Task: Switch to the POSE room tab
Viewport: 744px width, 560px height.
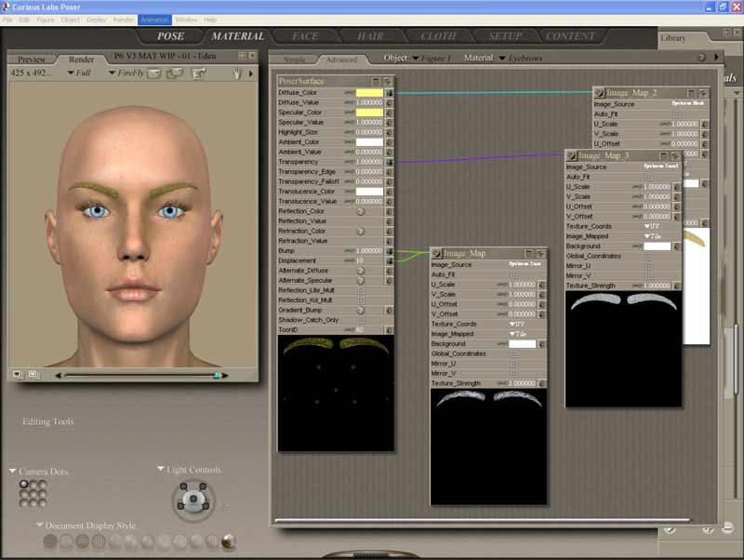Action: tap(170, 36)
